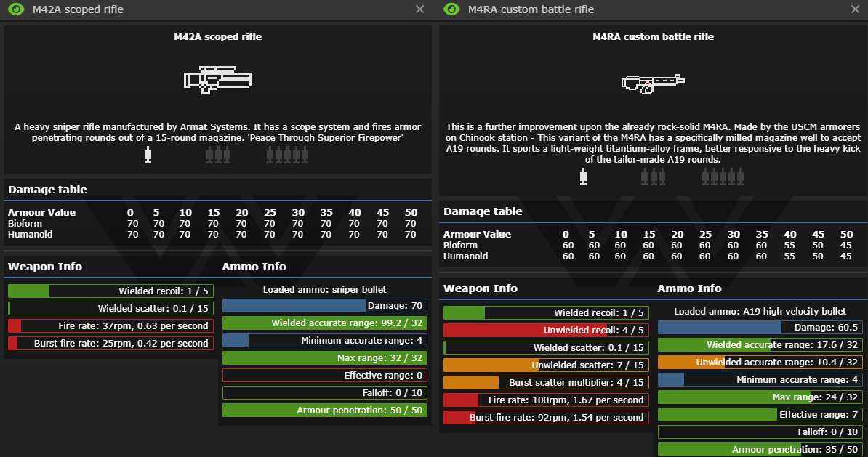This screenshot has height=457, width=868.
Task: Click the M42A Damage table header
Action: click(x=47, y=190)
